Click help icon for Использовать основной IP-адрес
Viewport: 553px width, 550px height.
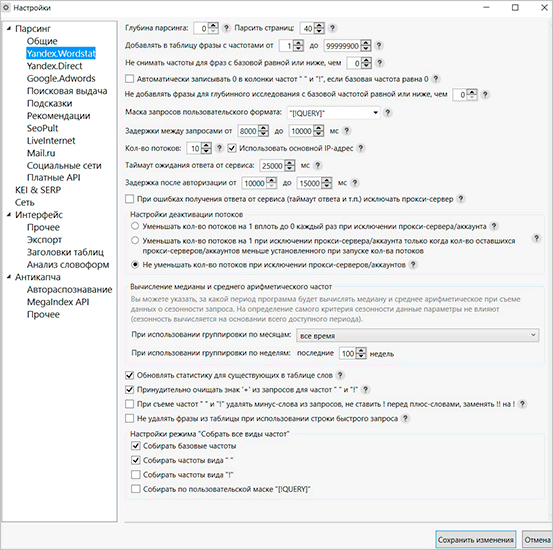tap(360, 148)
